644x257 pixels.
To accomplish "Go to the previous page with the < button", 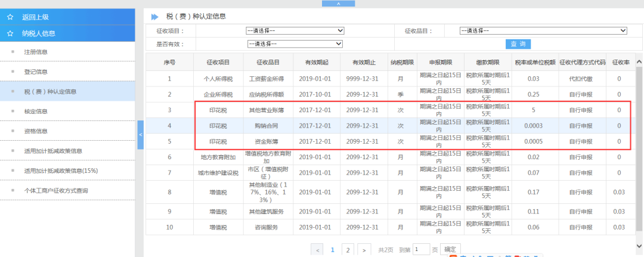I will 317,250.
